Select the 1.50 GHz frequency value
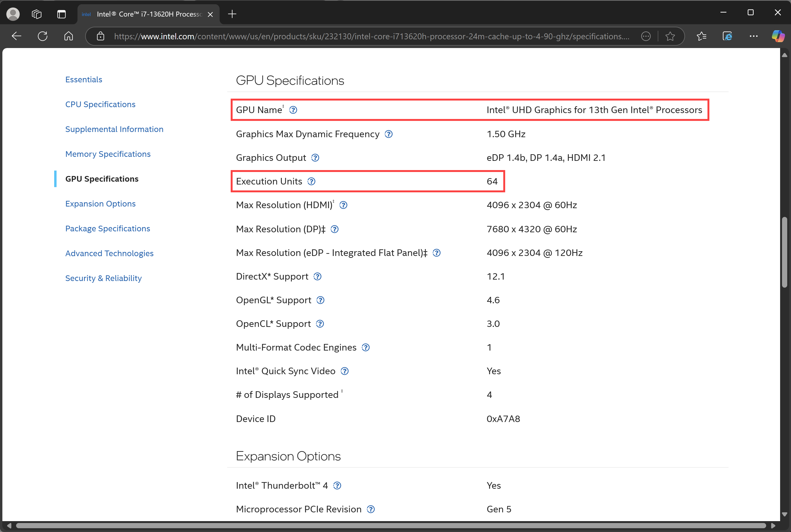791x532 pixels. (x=506, y=134)
